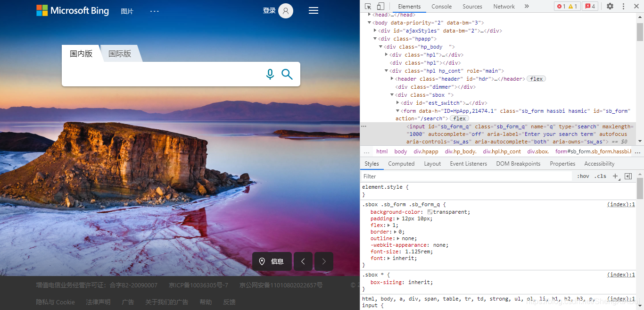Click the ellipsis beside the selected input node
The width and height of the screenshot is (644, 310).
[x=363, y=126]
